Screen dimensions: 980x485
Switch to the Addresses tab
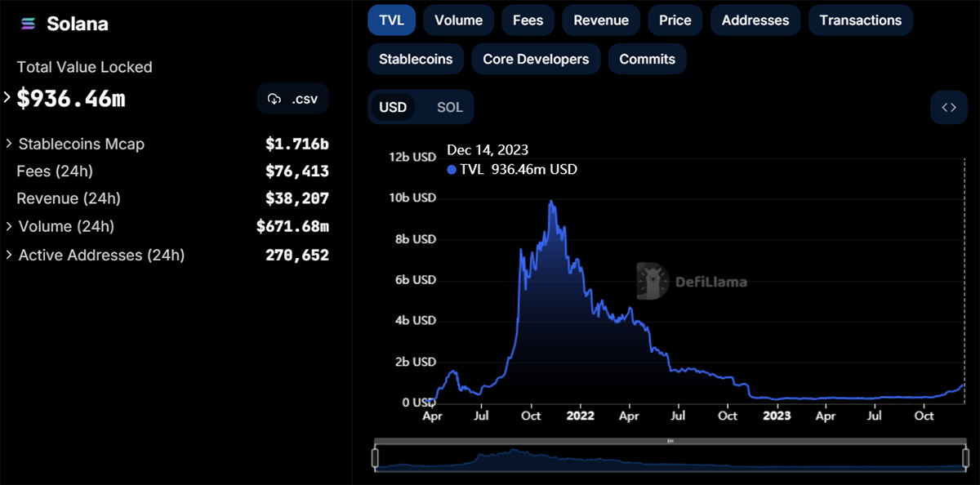pos(755,20)
